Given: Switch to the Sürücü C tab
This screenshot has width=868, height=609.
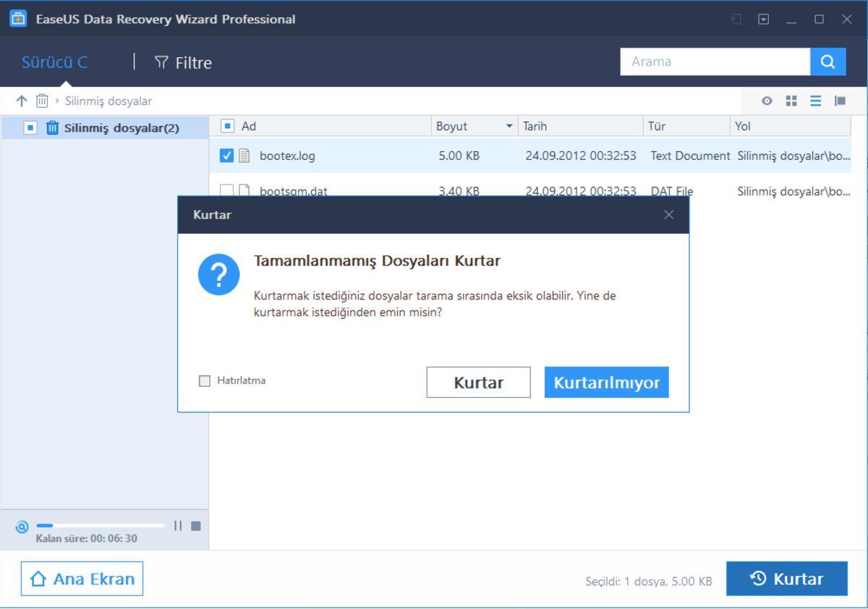Looking at the screenshot, I should click(54, 62).
